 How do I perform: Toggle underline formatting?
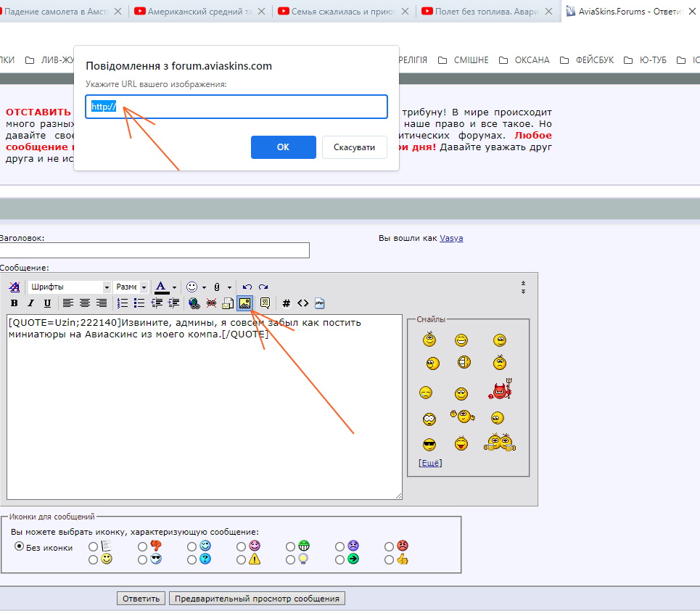click(47, 303)
